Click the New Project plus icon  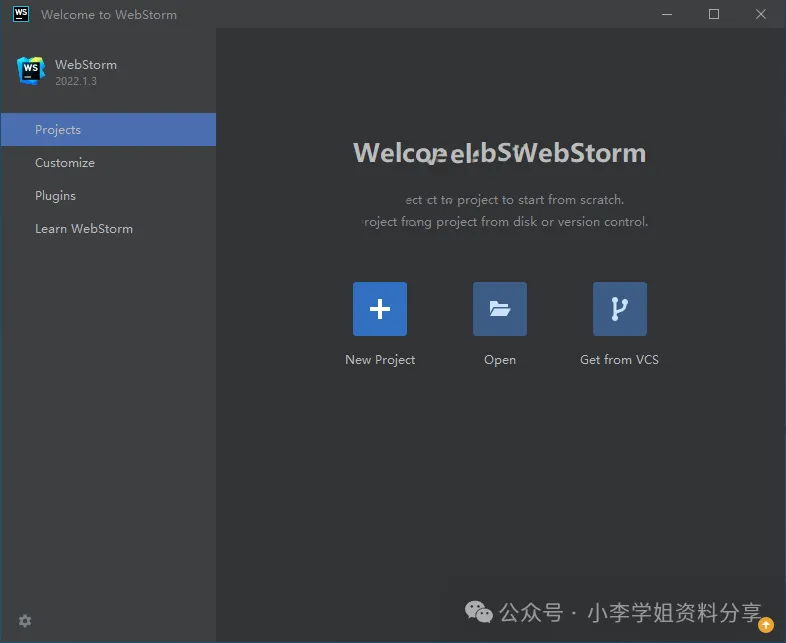[379, 309]
